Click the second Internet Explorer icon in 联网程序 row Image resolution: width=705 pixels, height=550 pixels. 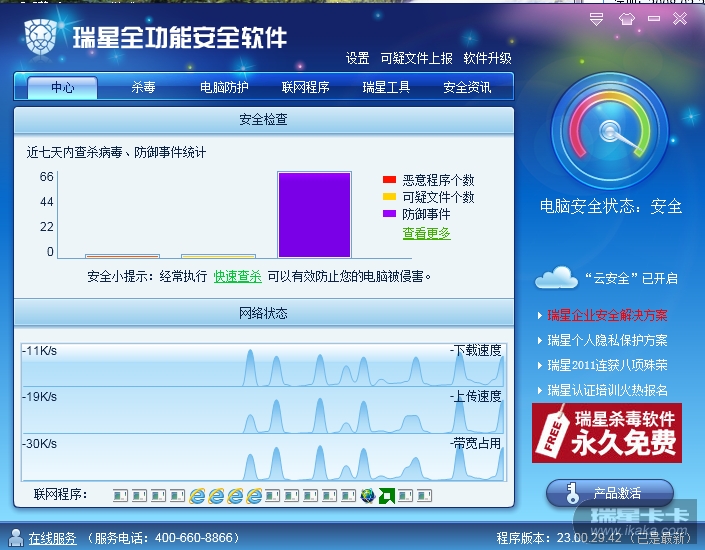pyautogui.click(x=216, y=496)
